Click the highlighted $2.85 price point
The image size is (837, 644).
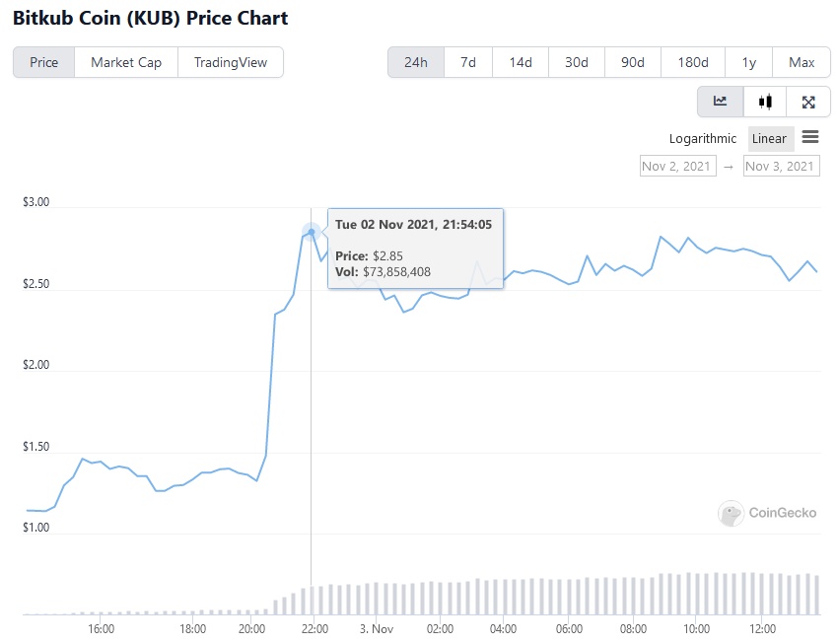click(x=312, y=233)
